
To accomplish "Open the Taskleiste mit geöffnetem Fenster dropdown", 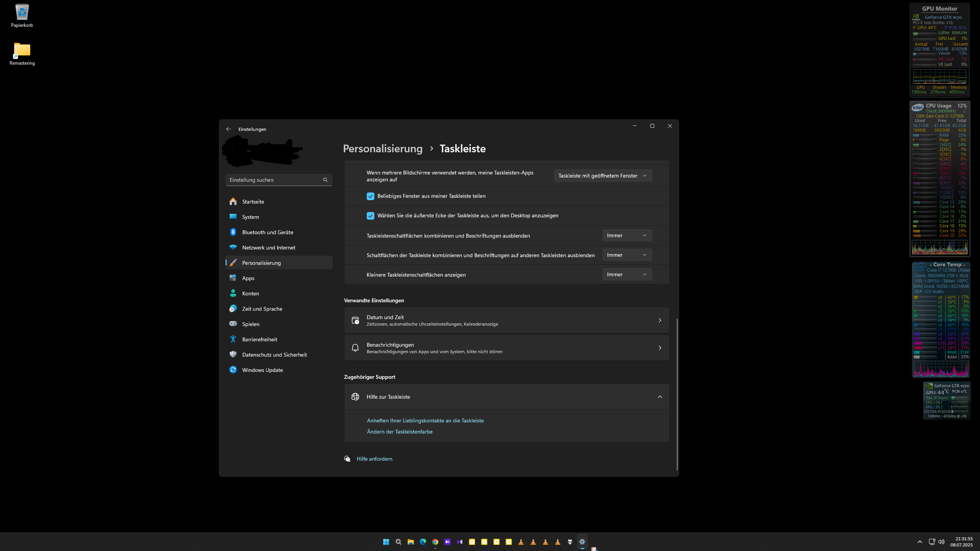I will point(603,176).
